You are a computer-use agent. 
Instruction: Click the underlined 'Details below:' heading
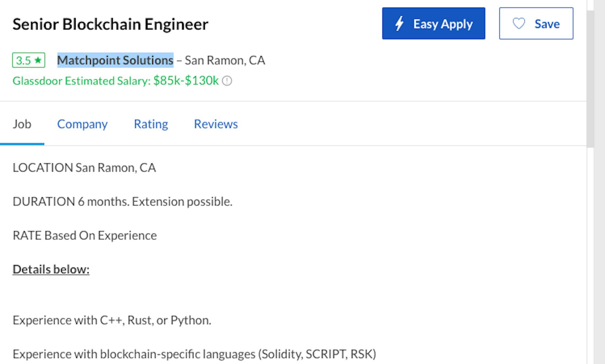pos(51,270)
